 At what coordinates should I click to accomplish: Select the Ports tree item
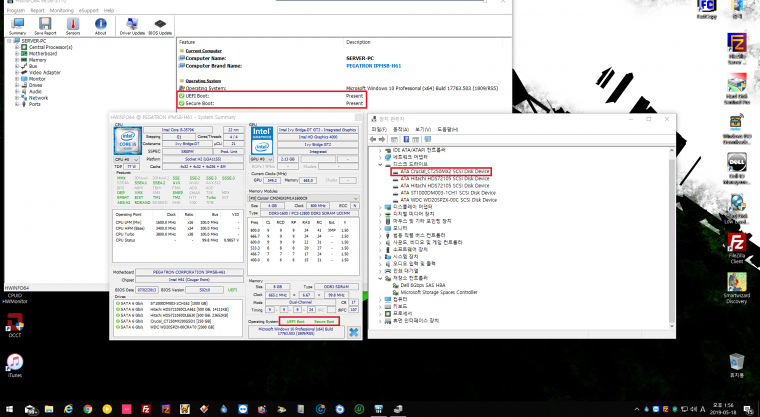[x=34, y=104]
